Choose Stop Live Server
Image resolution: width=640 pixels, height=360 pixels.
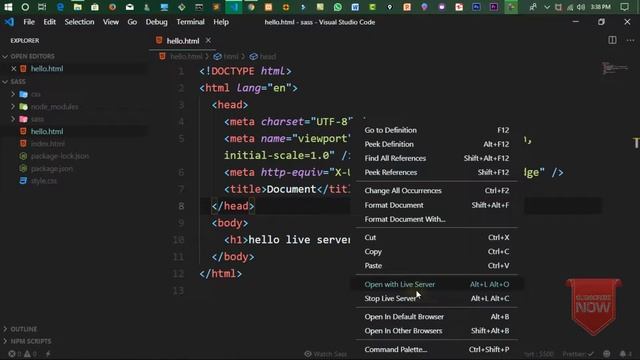tap(436, 298)
